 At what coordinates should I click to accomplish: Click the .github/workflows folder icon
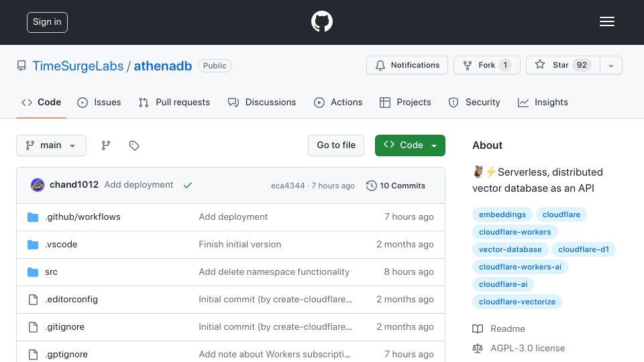(x=33, y=217)
